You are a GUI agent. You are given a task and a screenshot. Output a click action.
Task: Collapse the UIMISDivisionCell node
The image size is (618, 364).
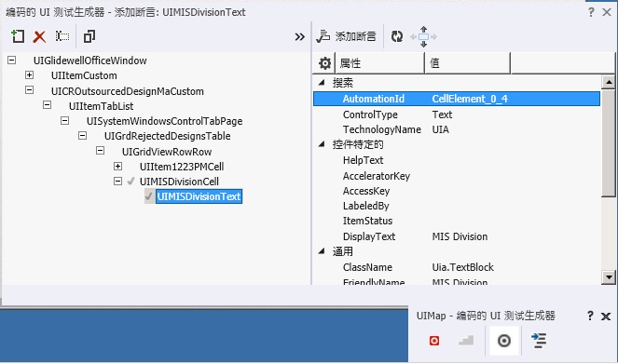point(117,181)
